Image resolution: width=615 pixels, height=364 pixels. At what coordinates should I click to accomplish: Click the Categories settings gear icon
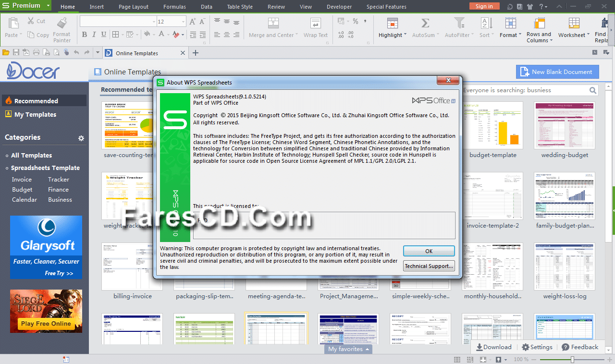coord(81,138)
